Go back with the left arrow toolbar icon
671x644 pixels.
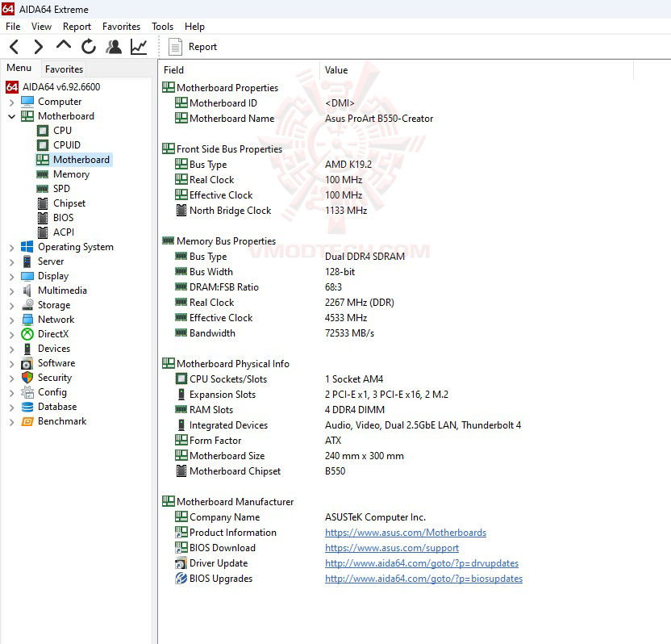pyautogui.click(x=15, y=47)
